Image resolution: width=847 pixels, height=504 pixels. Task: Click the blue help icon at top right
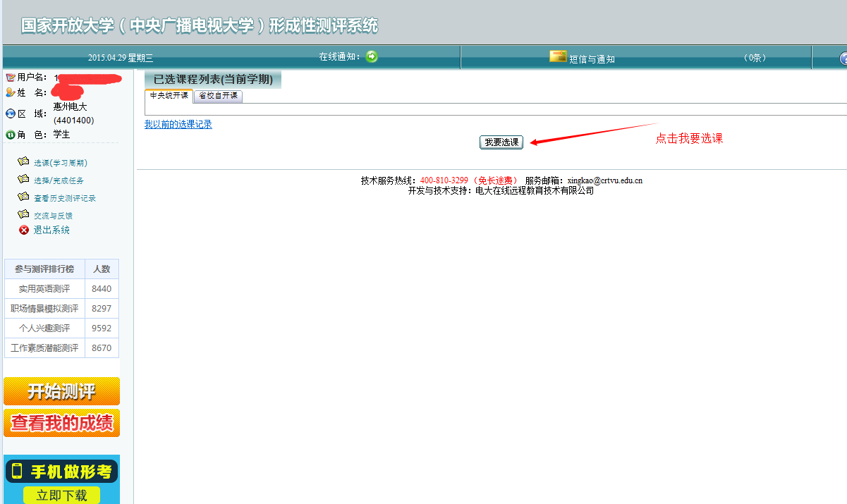[x=843, y=59]
